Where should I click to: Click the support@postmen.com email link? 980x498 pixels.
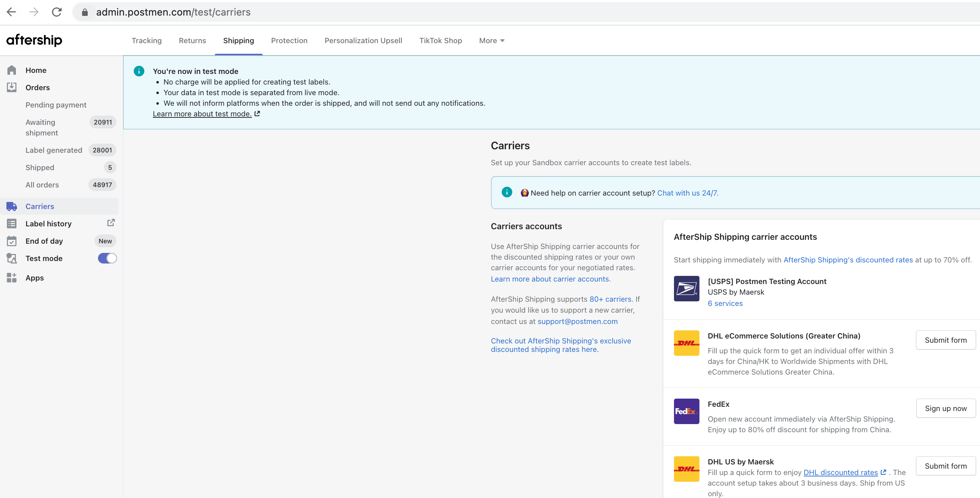click(577, 321)
